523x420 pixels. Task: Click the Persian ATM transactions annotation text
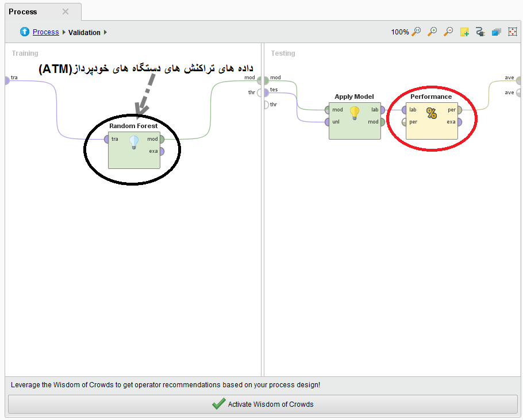(146, 69)
